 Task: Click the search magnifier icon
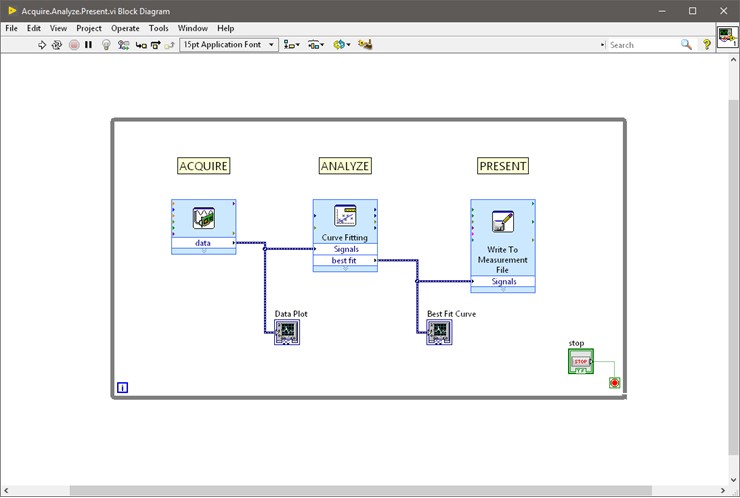click(x=686, y=45)
